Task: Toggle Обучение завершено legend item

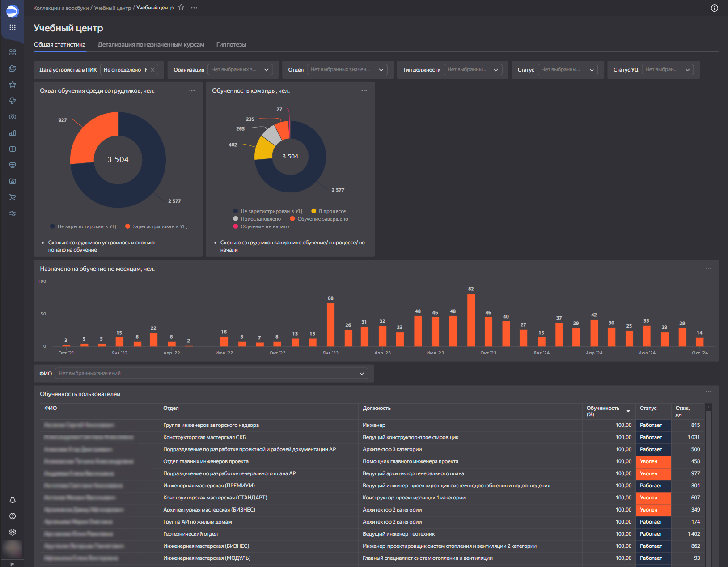Action: tap(319, 219)
